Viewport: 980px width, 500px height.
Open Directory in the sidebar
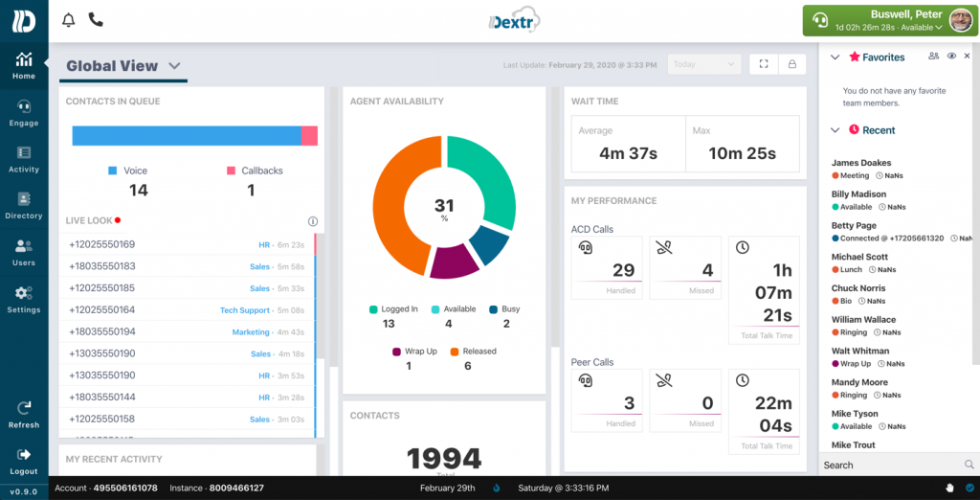(x=24, y=207)
